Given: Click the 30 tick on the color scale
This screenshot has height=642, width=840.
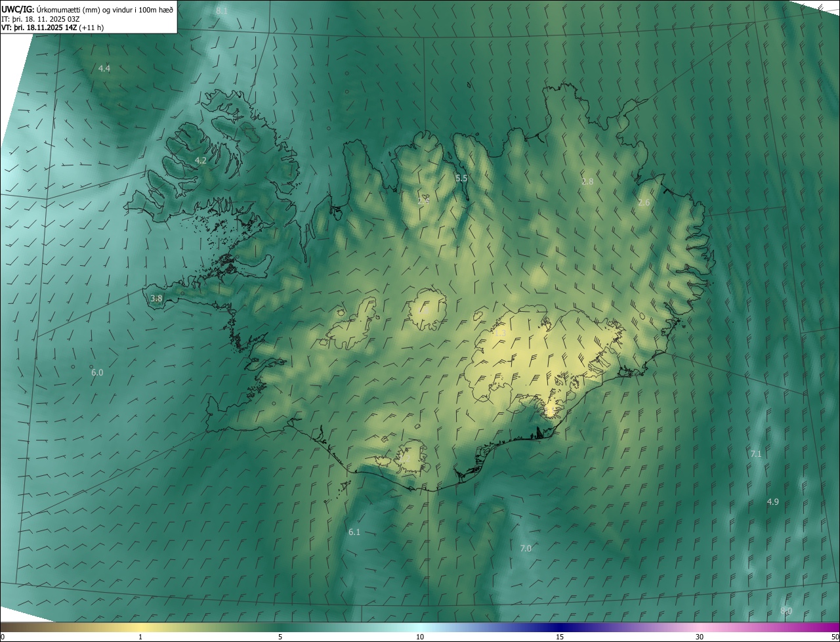Looking at the screenshot, I should click(700, 637).
